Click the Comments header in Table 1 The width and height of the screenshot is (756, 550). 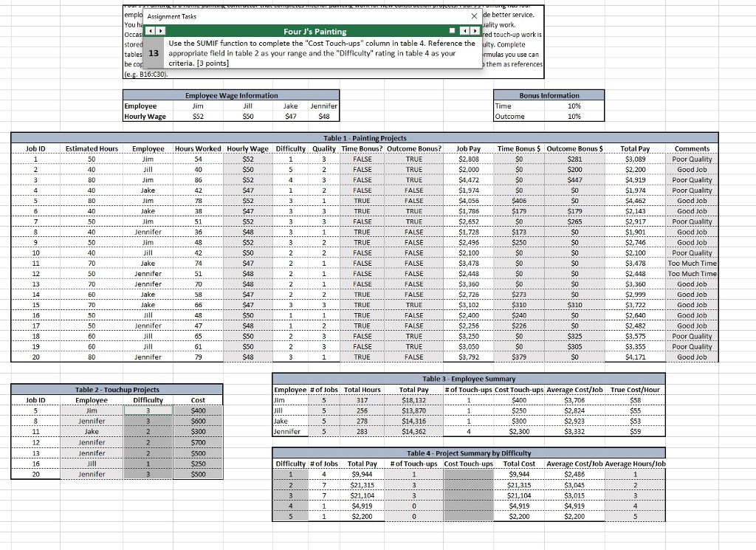coord(692,148)
